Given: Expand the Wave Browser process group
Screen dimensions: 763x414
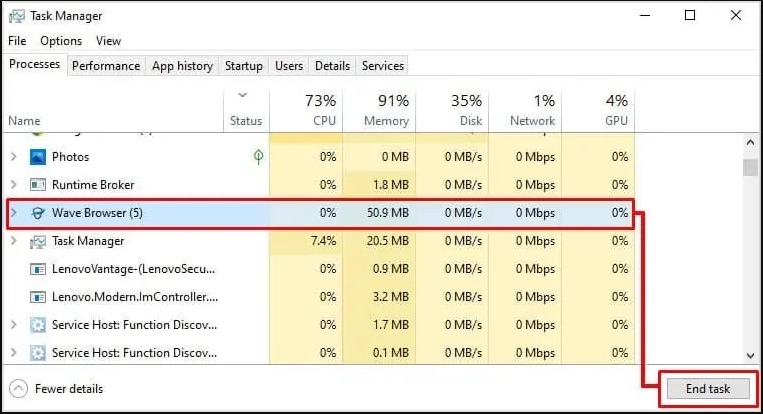Looking at the screenshot, I should [13, 213].
